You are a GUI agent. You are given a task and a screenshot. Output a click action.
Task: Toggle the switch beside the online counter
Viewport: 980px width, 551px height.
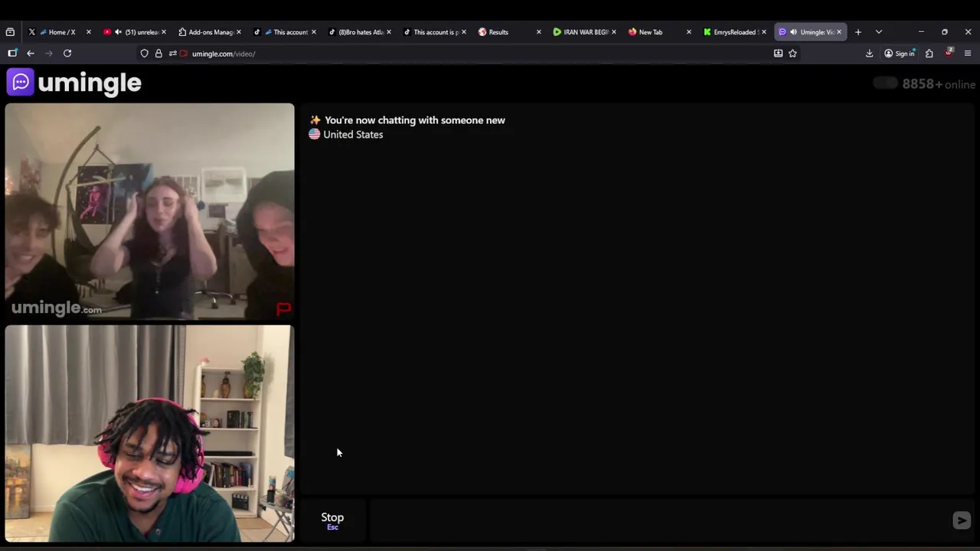click(x=885, y=83)
